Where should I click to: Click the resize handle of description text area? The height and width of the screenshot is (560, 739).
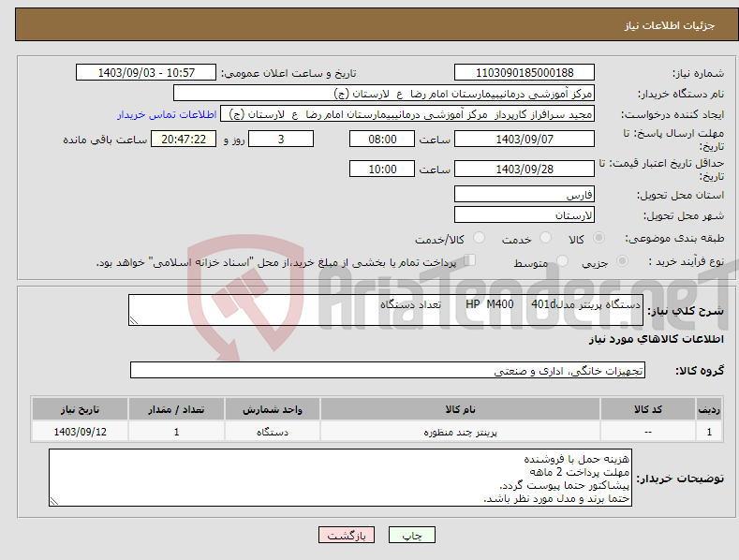134,320
